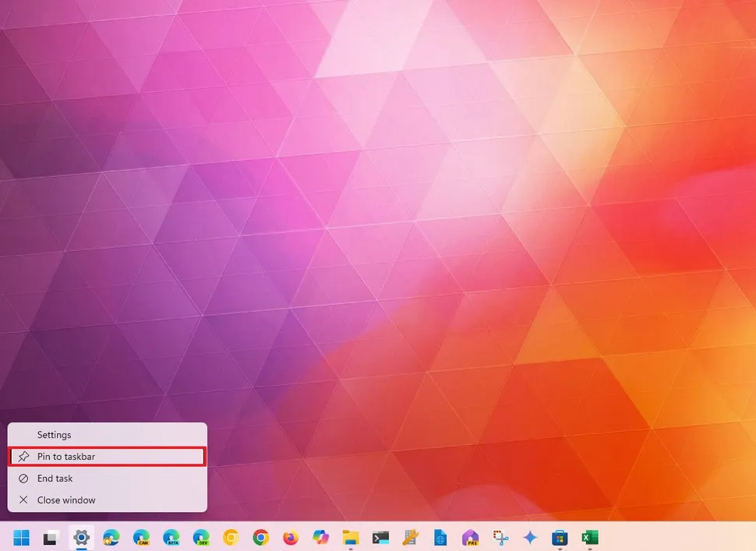Image resolution: width=756 pixels, height=551 pixels.
Task: Open Edge Beta from the taskbar
Action: [x=171, y=538]
